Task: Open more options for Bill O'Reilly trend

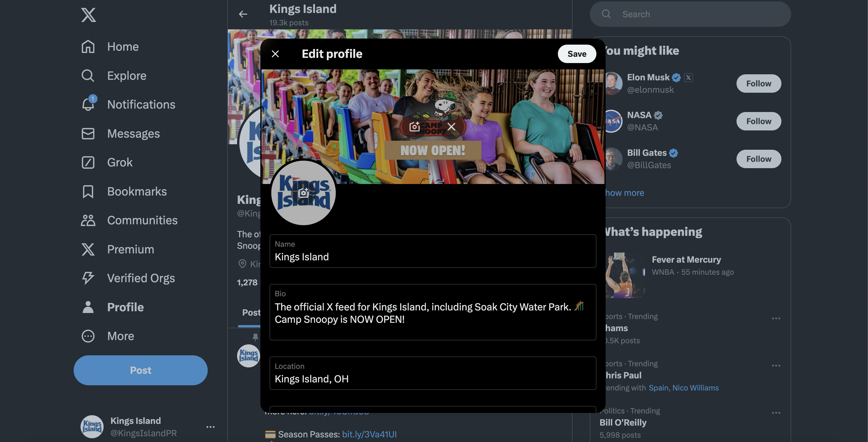Action: coord(776,413)
